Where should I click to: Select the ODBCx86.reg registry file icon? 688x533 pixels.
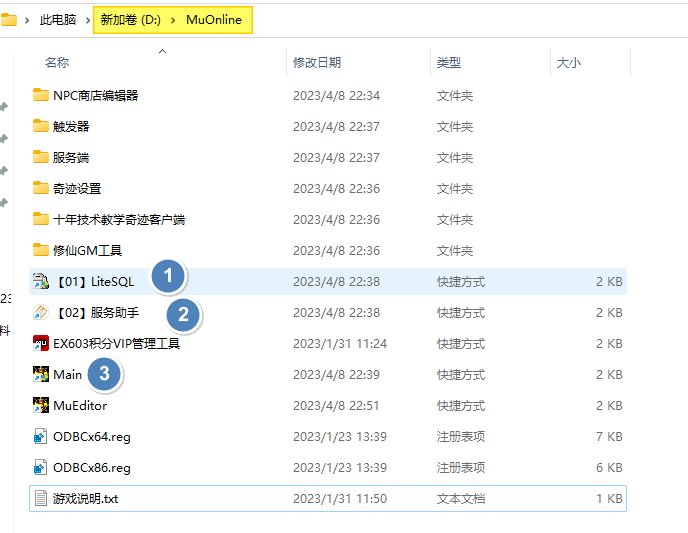(41, 467)
